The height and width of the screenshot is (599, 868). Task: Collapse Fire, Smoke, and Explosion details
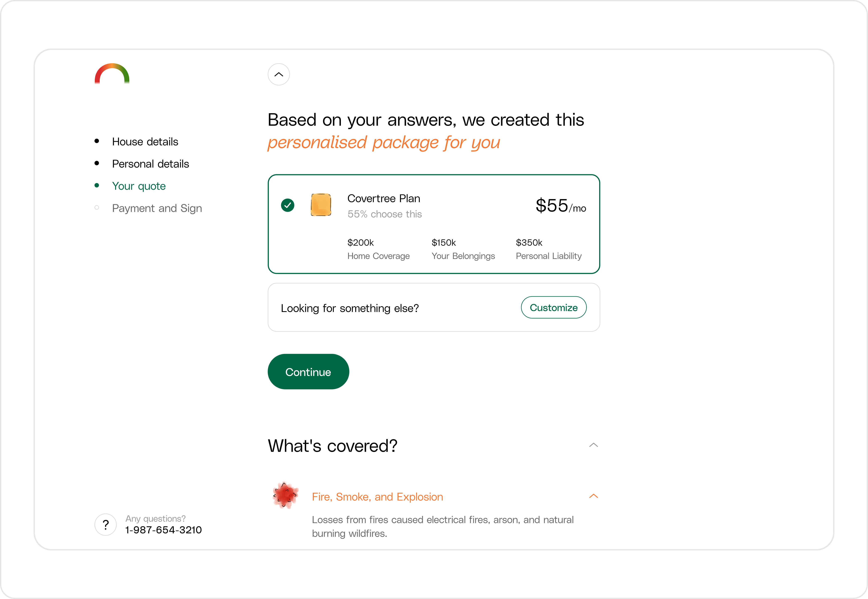(x=593, y=496)
